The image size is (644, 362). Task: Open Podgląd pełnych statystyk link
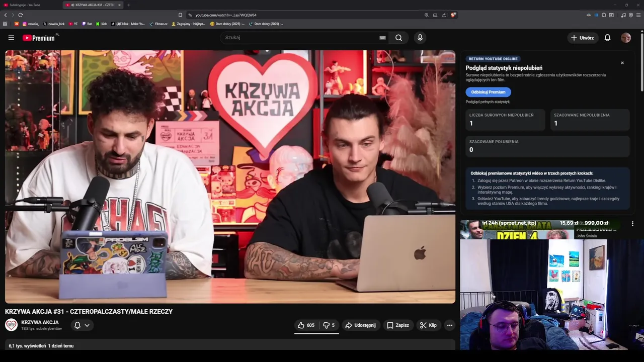(x=488, y=102)
